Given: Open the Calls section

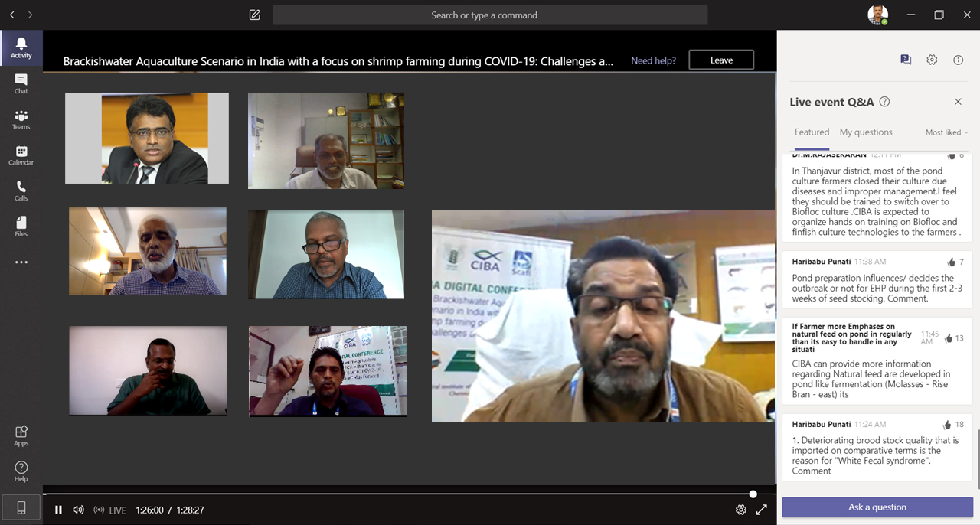Looking at the screenshot, I should [x=21, y=191].
